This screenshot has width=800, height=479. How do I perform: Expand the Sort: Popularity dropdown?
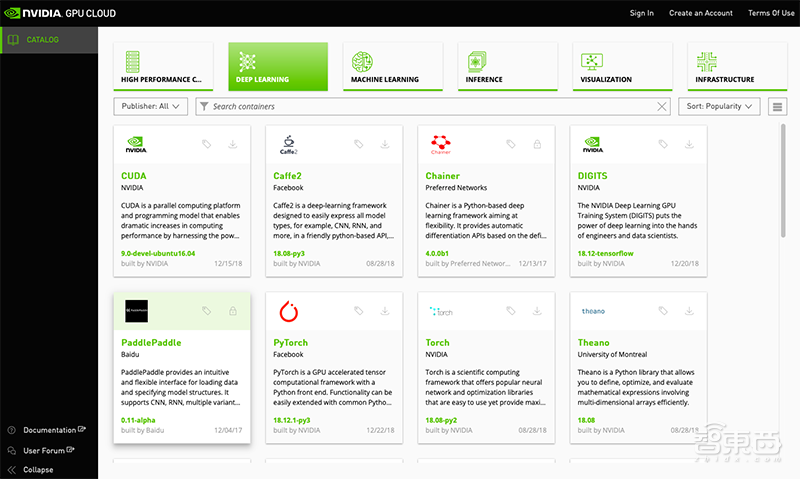click(720, 106)
